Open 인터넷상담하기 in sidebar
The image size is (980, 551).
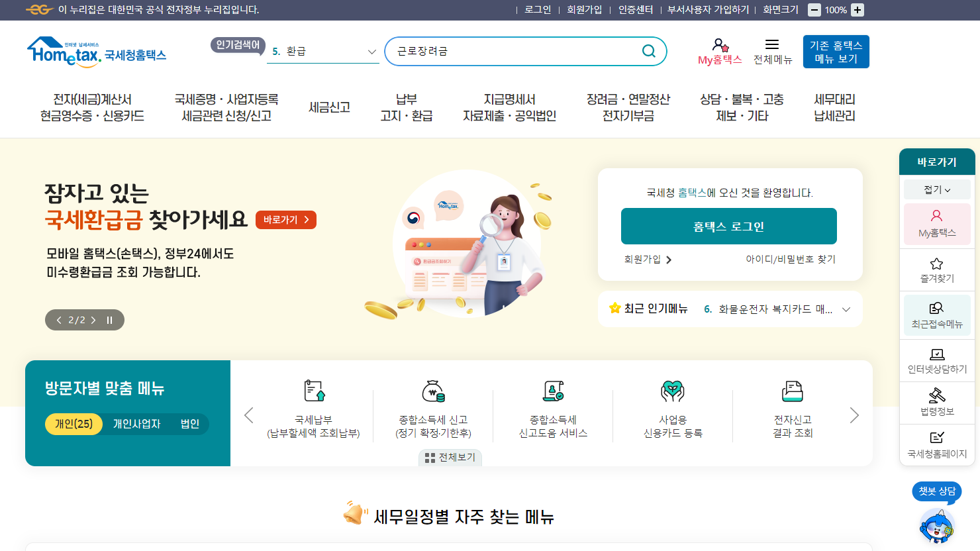(937, 361)
